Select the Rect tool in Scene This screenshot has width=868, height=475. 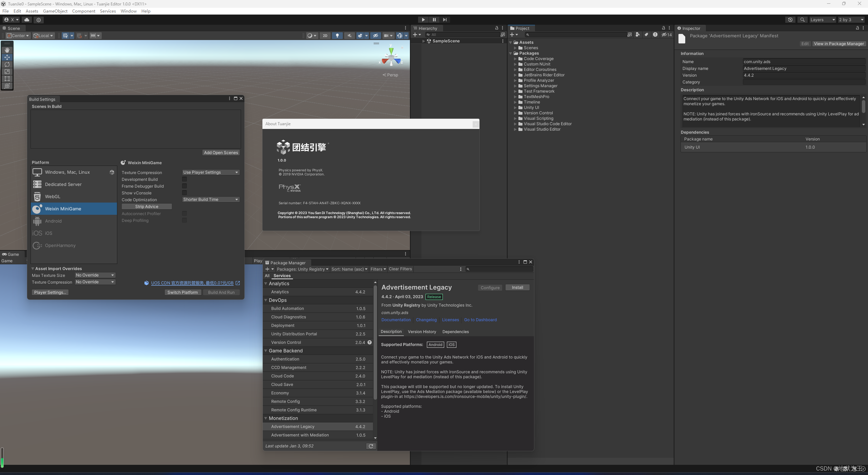pyautogui.click(x=7, y=78)
